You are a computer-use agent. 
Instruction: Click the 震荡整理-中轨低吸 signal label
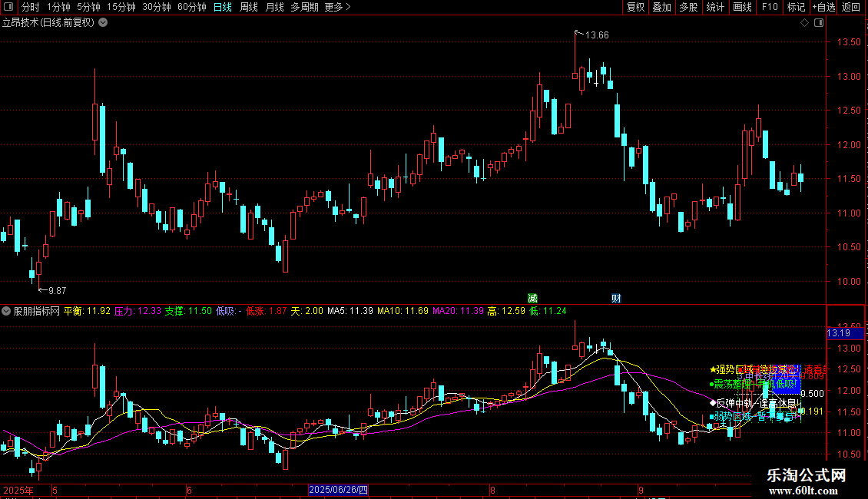[x=754, y=383]
